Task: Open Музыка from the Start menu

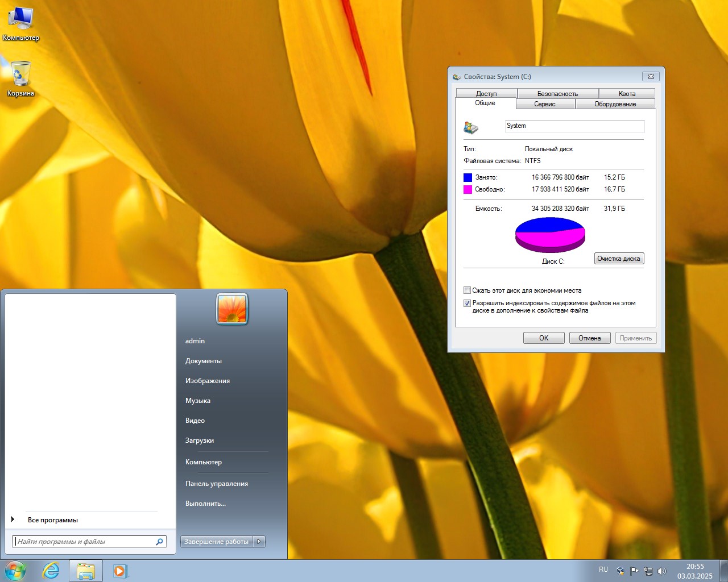Action: [x=198, y=401]
